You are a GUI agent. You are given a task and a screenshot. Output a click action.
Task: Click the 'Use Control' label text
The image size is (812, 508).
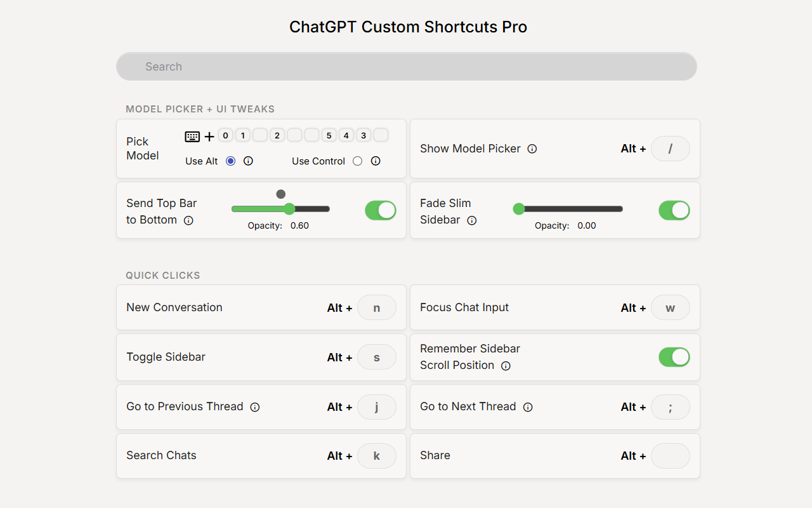coord(318,161)
